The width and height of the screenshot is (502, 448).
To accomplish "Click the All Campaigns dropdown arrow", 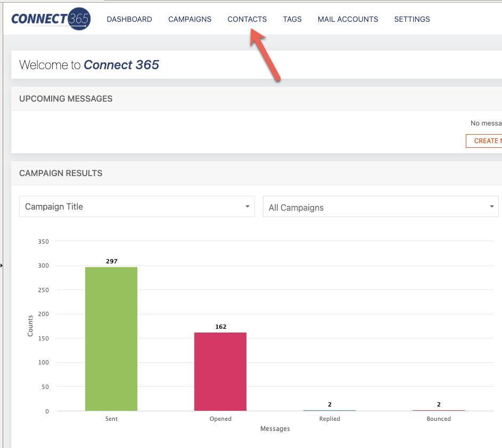I will pos(491,207).
